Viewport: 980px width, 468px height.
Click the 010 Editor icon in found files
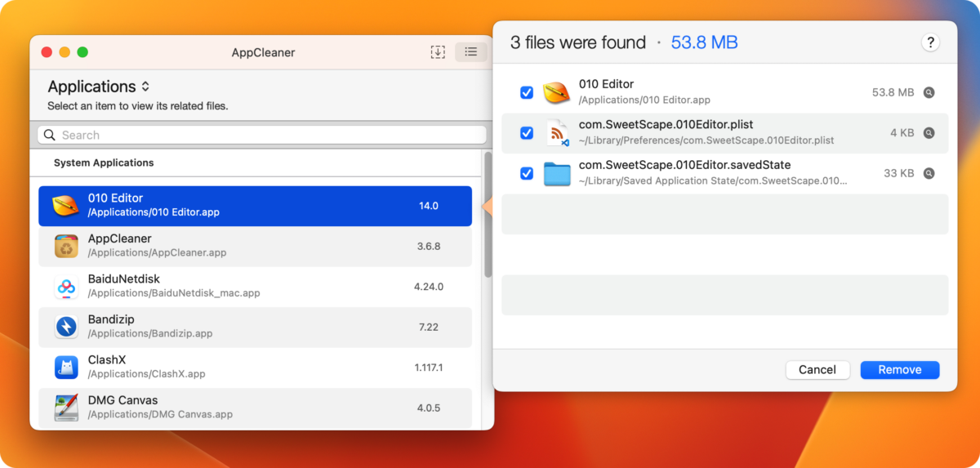557,93
